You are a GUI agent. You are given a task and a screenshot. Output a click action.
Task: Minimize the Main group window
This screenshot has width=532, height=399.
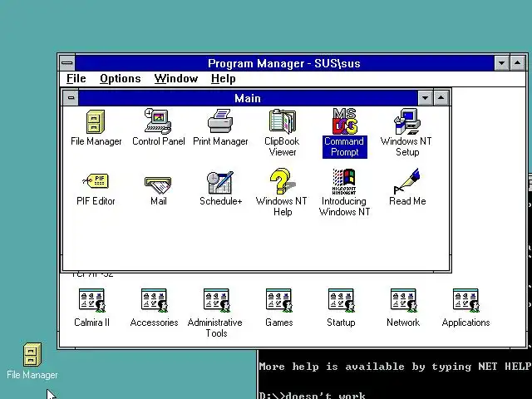pyautogui.click(x=425, y=98)
